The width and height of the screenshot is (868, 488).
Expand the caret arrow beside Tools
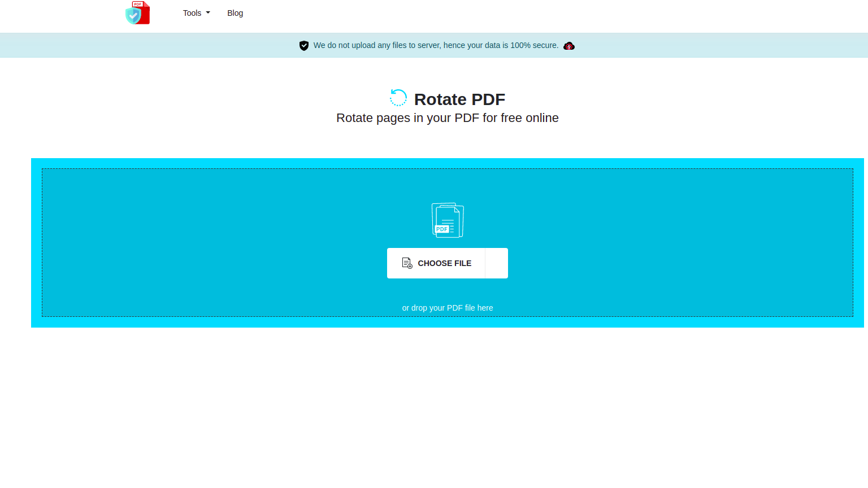coord(208,13)
